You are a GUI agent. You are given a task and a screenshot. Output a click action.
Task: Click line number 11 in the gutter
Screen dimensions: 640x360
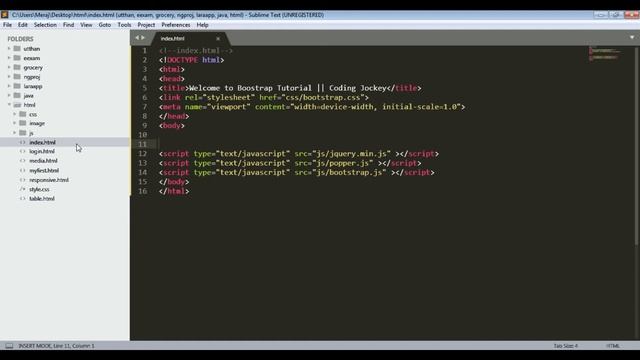point(142,144)
